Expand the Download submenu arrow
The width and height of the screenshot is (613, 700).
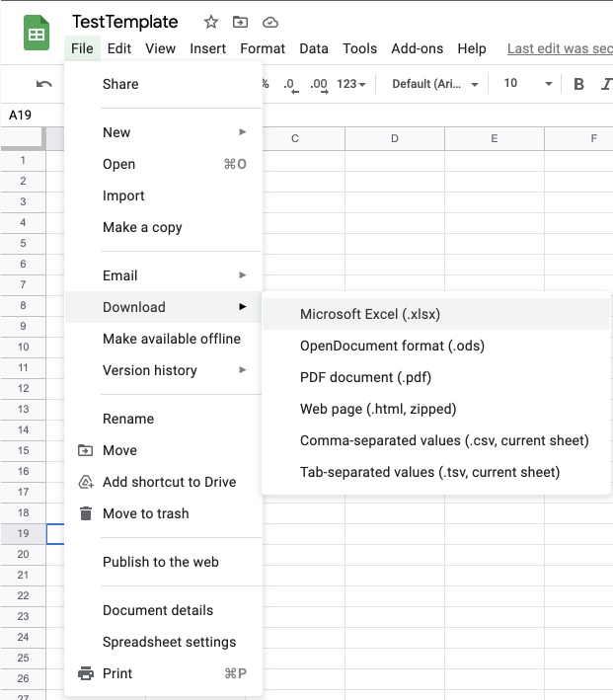coord(243,307)
